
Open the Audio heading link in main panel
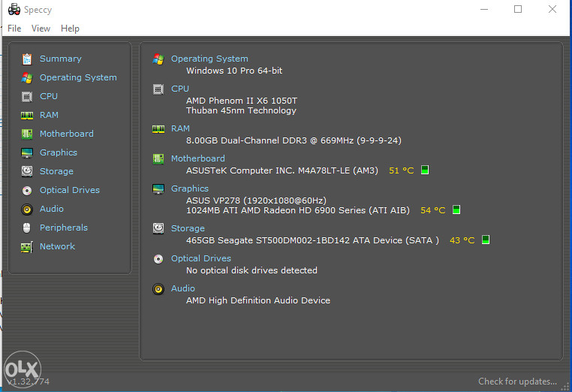pyautogui.click(x=182, y=288)
